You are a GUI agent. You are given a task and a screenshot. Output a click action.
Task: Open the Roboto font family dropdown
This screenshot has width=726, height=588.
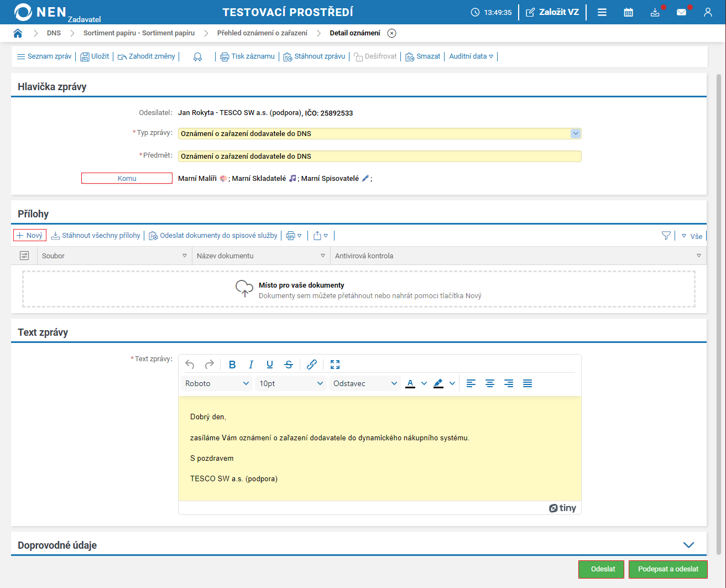tap(217, 383)
